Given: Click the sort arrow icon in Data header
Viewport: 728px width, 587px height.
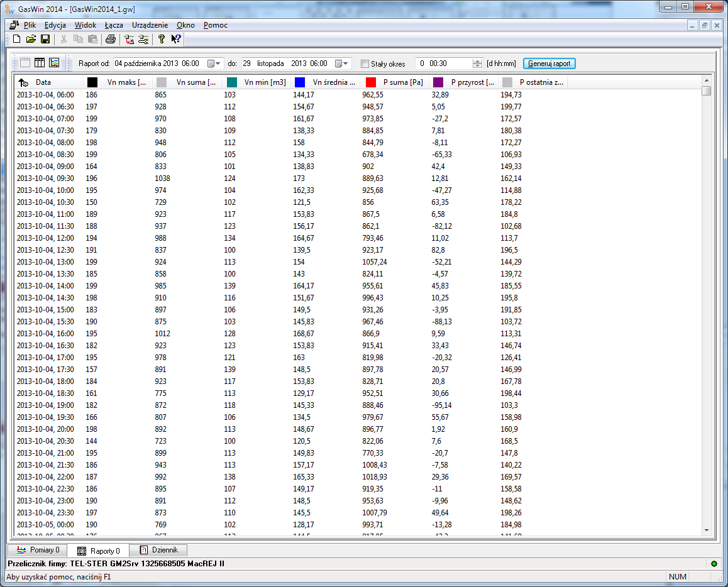Looking at the screenshot, I should 23,82.
